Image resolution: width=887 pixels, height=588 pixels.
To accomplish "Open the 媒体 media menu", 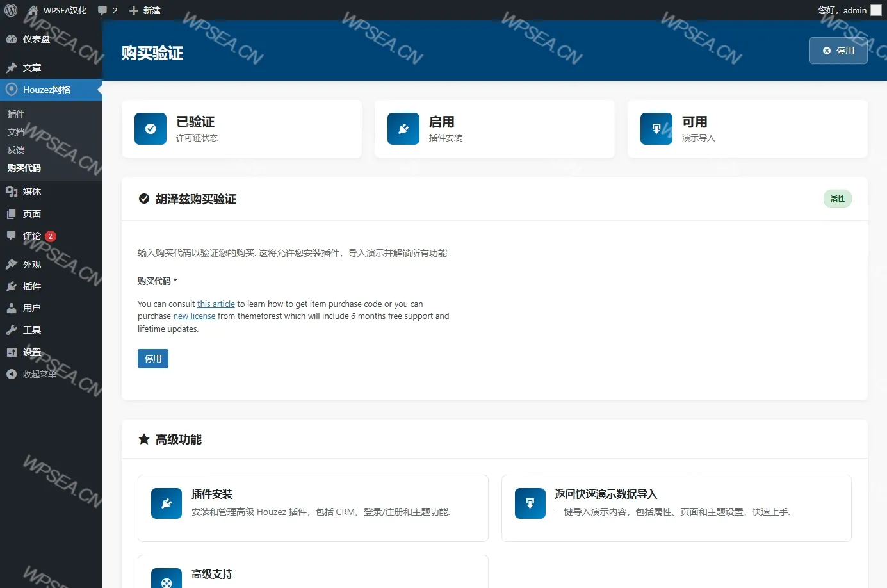I will [51, 192].
